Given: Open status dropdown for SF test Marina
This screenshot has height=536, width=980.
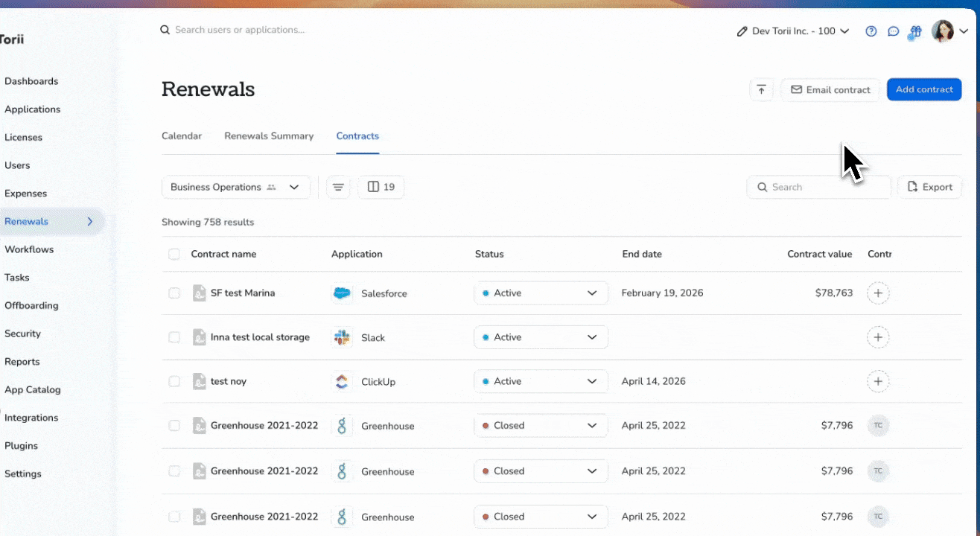Looking at the screenshot, I should pos(541,293).
